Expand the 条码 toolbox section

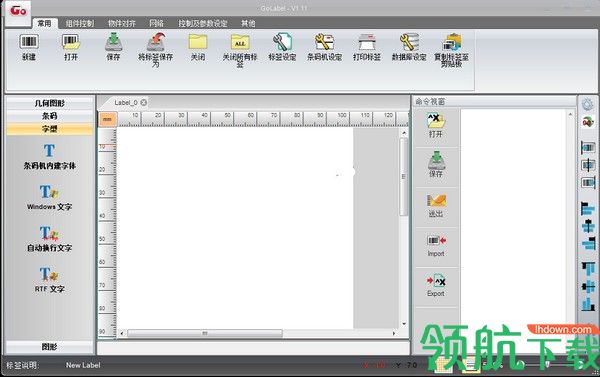[x=49, y=116]
